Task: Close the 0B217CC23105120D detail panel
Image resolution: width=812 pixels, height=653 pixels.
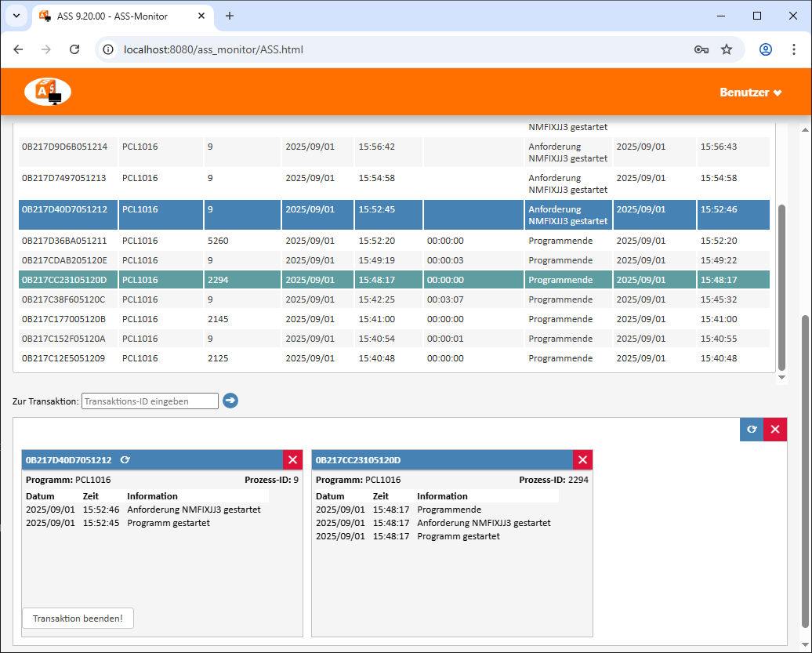Action: point(583,460)
